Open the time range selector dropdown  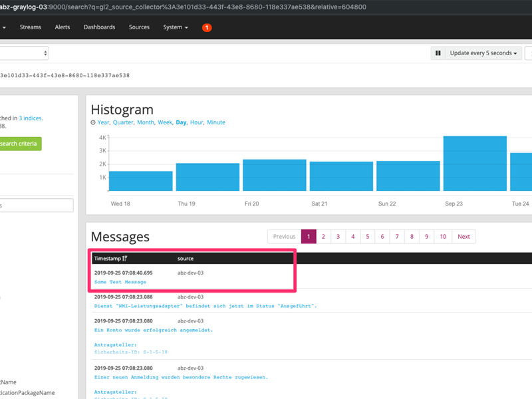[x=24, y=53]
